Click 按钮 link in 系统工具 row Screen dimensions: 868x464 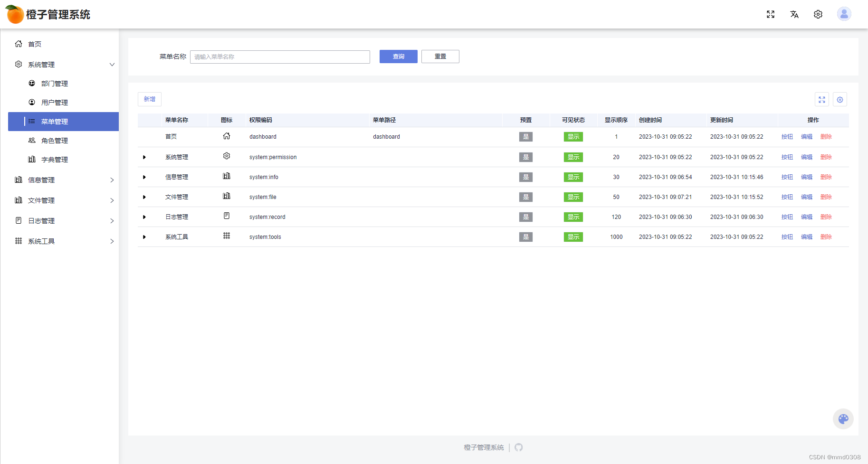point(787,237)
